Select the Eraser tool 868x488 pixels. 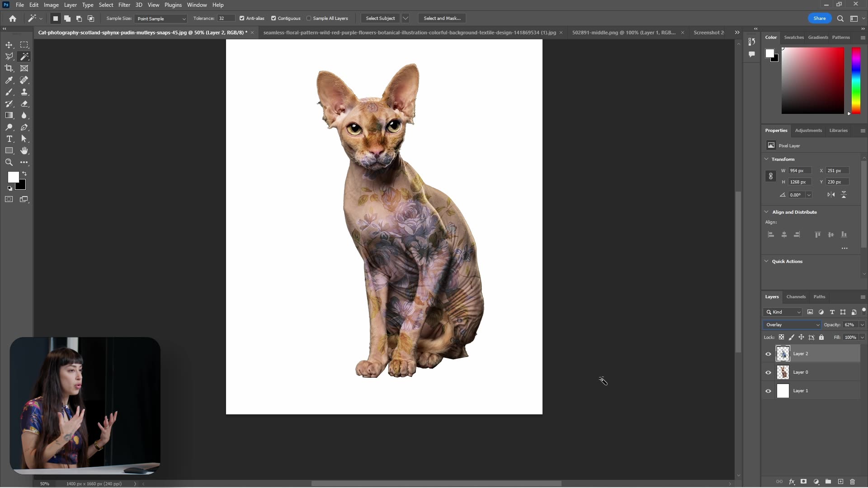pyautogui.click(x=24, y=103)
